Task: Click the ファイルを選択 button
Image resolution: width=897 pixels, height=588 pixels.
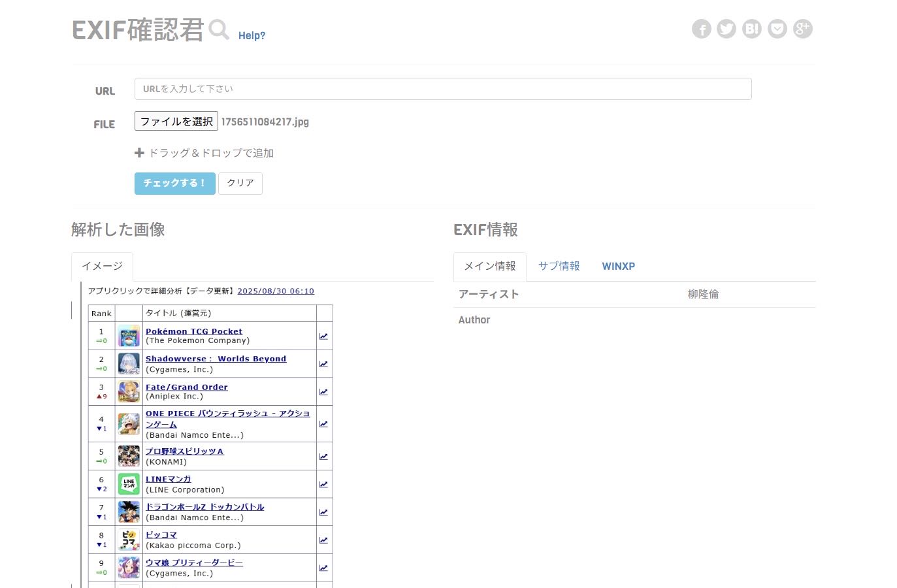Action: [176, 122]
